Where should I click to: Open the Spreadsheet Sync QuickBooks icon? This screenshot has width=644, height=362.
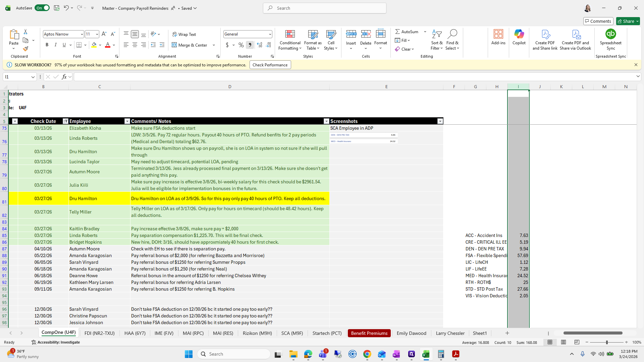[610, 34]
